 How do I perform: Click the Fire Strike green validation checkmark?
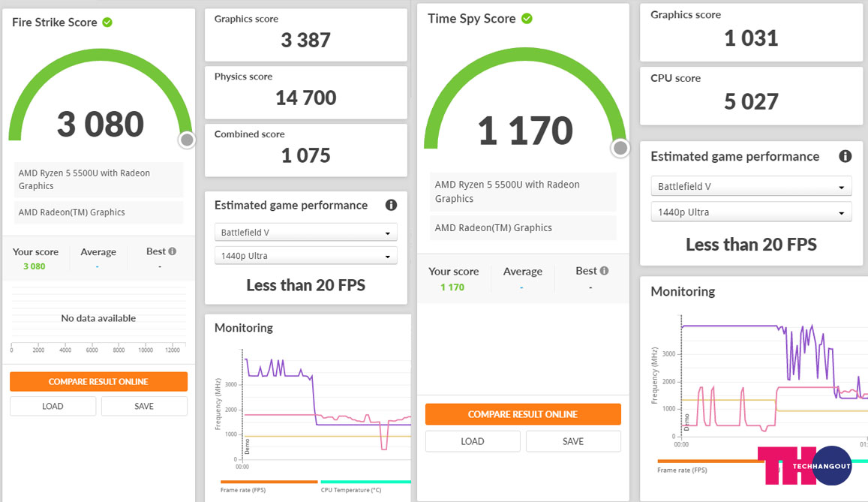click(x=107, y=23)
